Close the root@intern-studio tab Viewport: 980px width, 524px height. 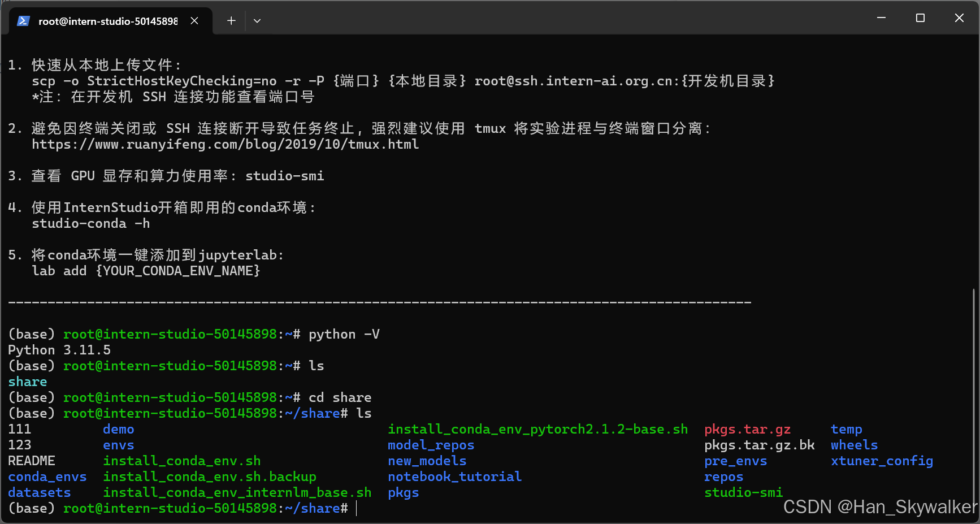(194, 20)
